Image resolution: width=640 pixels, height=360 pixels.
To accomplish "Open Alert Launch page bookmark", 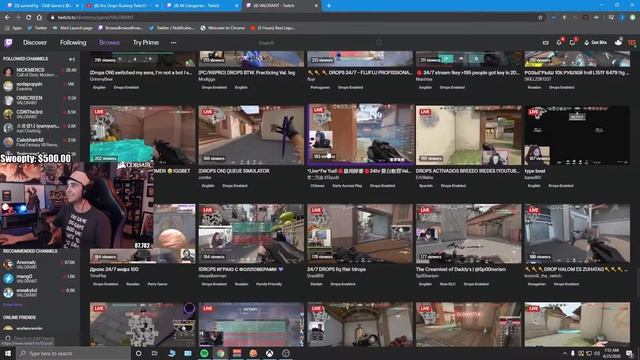I will point(73,28).
